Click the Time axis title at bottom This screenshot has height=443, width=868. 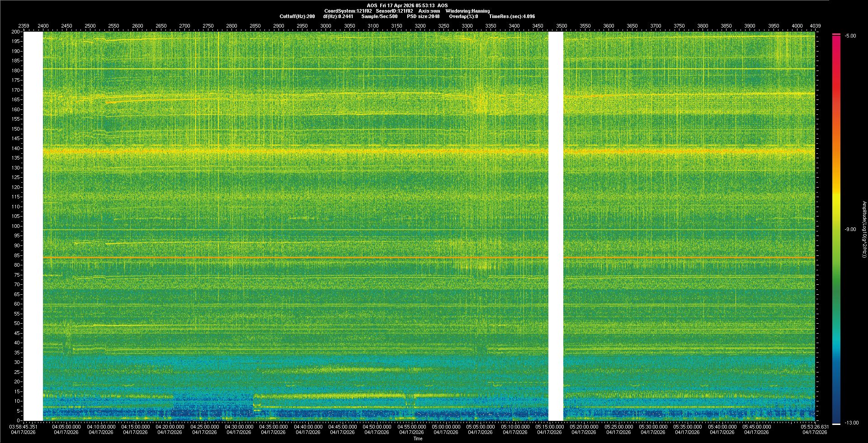coord(418,439)
